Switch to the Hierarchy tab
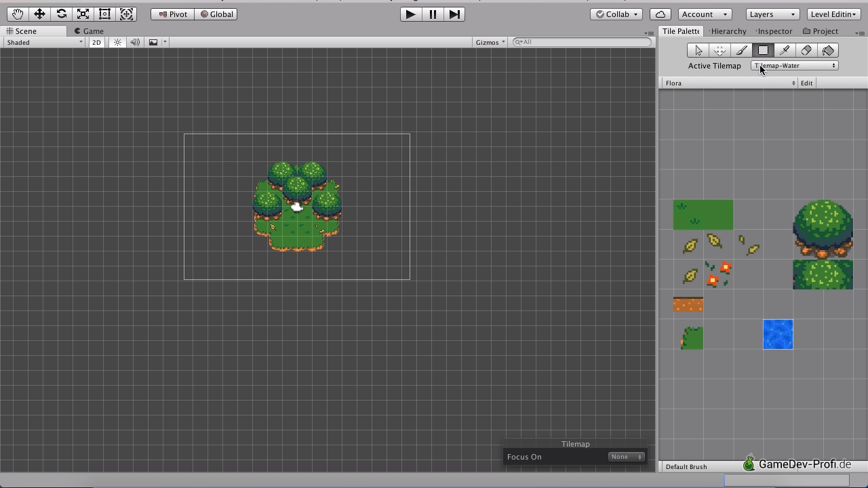The height and width of the screenshot is (488, 868). pos(728,31)
